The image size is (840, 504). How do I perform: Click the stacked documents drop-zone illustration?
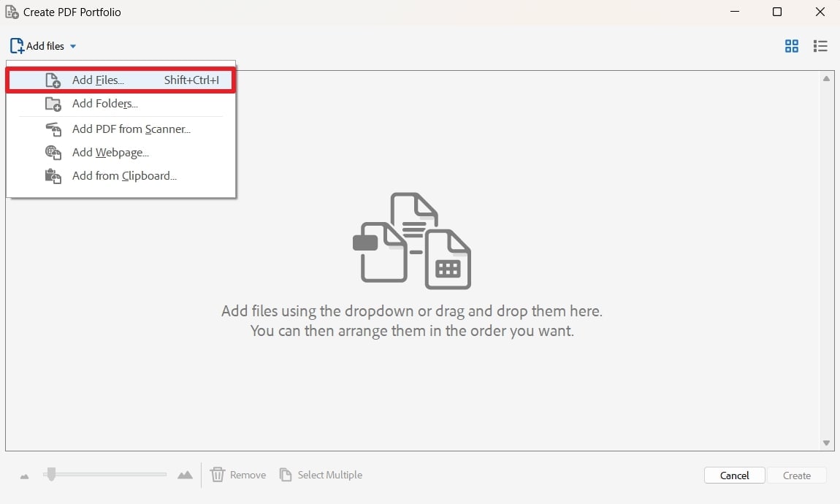tap(412, 240)
